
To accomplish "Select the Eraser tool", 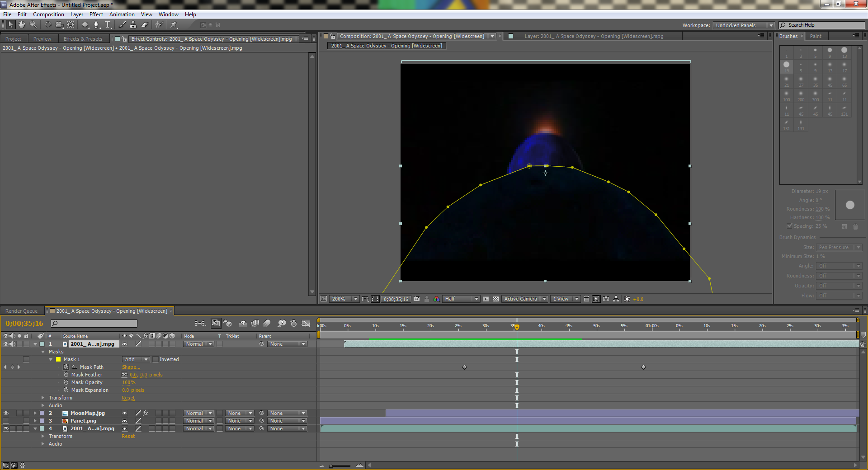I will pyautogui.click(x=145, y=25).
